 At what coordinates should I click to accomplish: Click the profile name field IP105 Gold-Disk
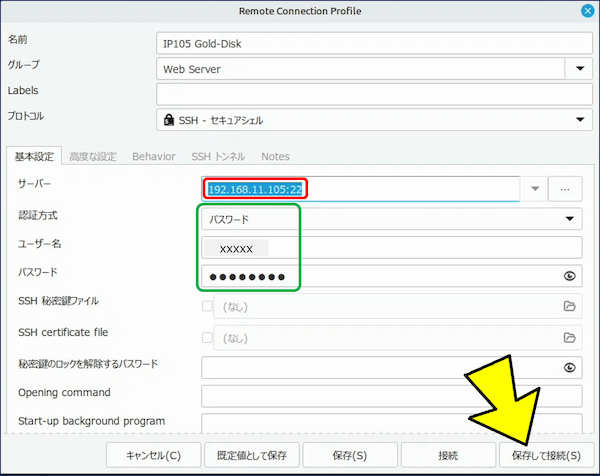374,43
